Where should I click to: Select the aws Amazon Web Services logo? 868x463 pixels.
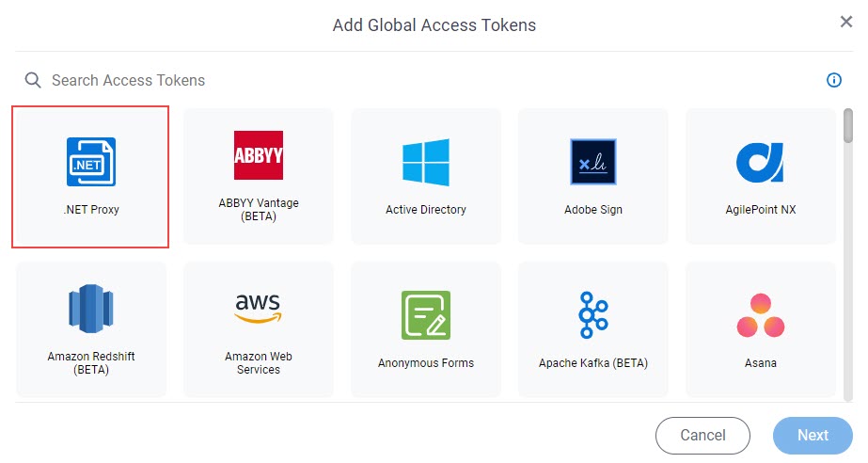click(259, 309)
